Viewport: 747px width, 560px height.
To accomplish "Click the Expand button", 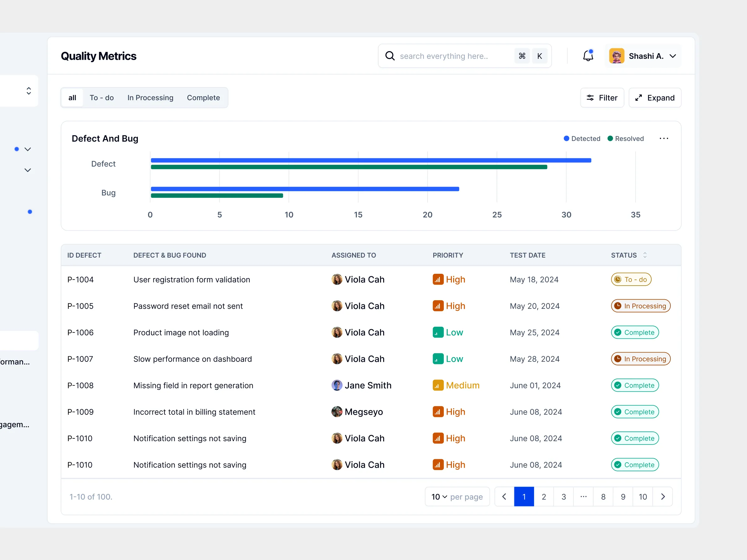I will 655,98.
